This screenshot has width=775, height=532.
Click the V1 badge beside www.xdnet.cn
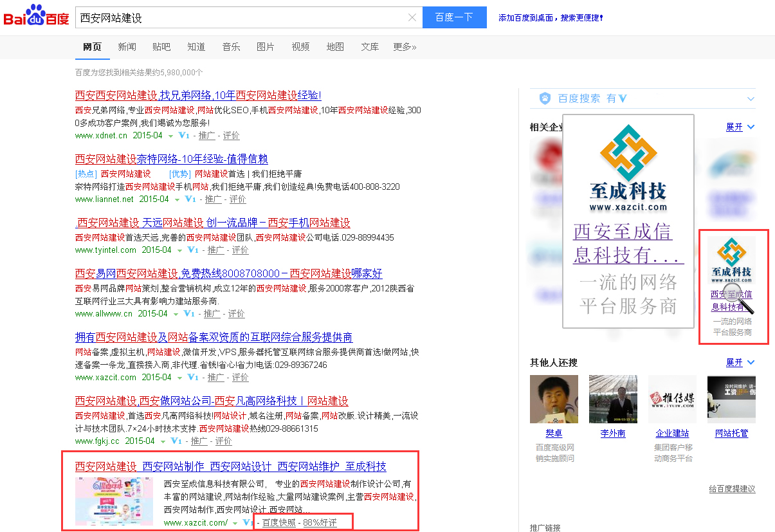[183, 136]
